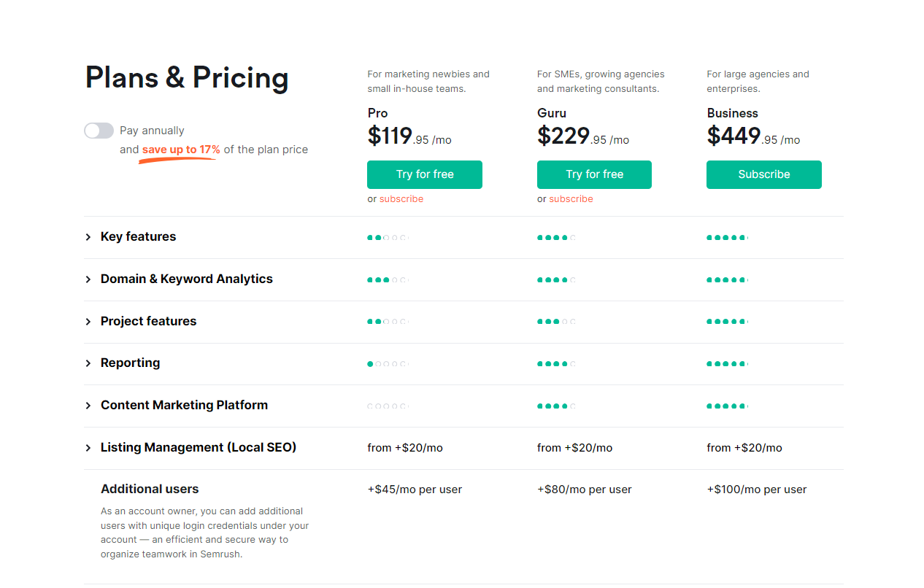The image size is (924, 588).
Task: Click Try for free under Guru
Action: click(594, 174)
